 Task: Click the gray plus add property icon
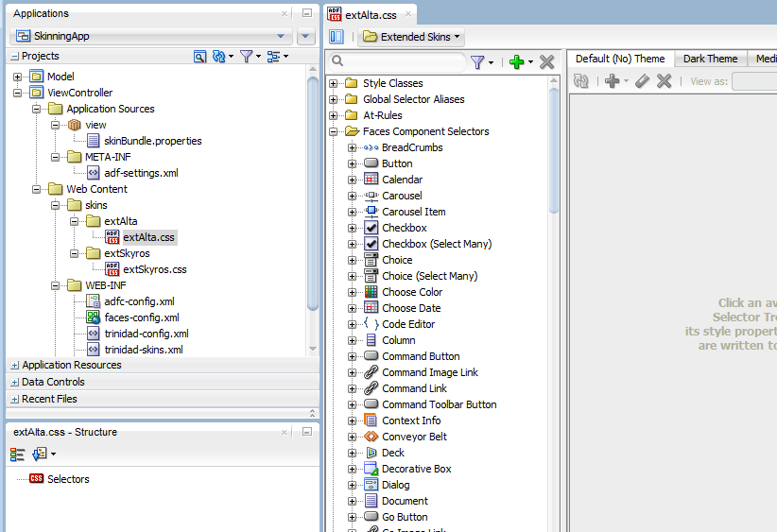pos(612,80)
